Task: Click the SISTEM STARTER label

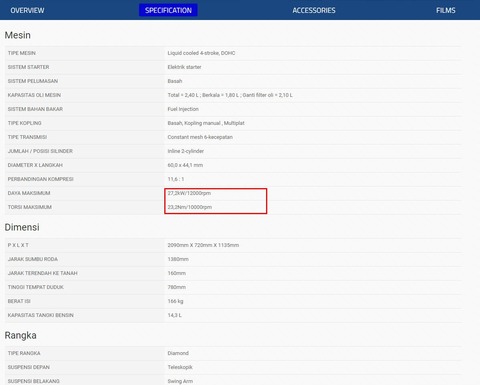Action: tap(28, 67)
